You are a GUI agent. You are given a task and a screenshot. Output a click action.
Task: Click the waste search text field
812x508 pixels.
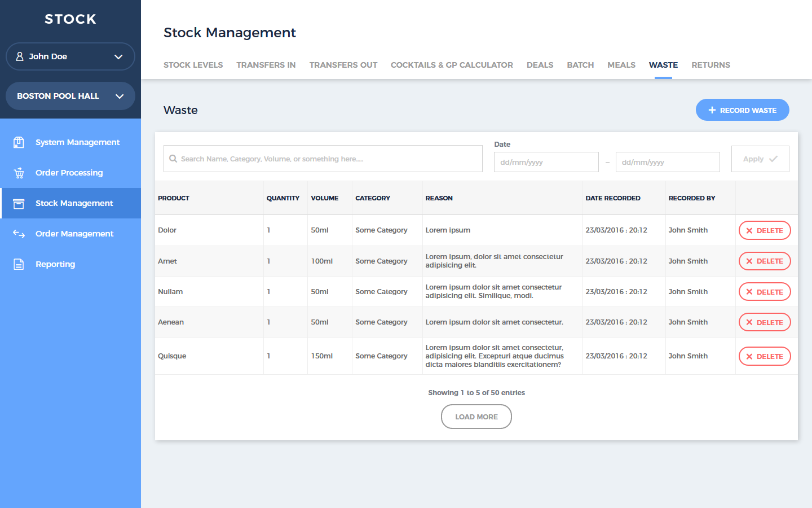point(327,159)
